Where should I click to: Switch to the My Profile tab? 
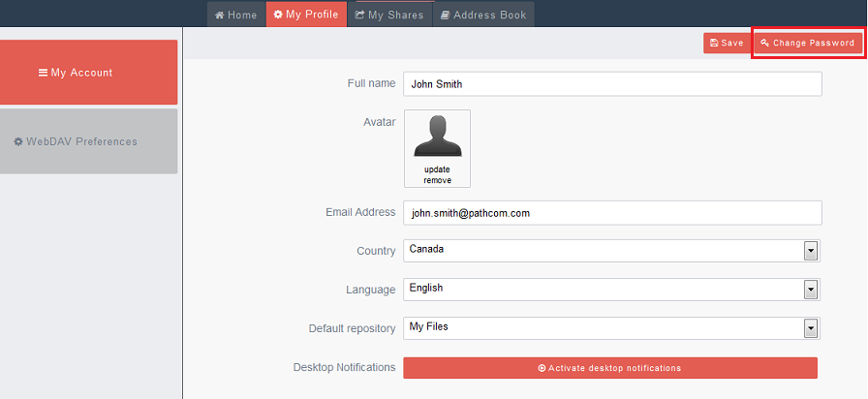(306, 15)
